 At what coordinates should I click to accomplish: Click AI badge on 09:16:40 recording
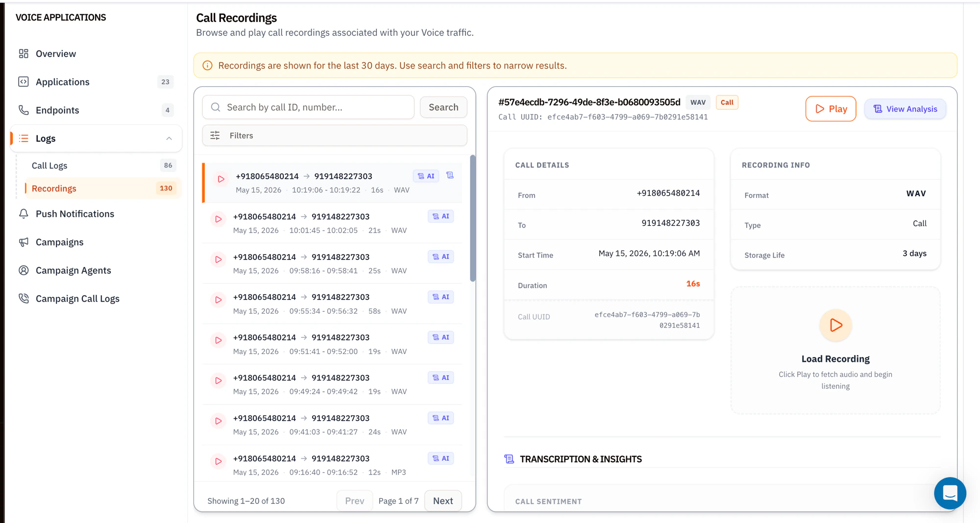pyautogui.click(x=441, y=458)
